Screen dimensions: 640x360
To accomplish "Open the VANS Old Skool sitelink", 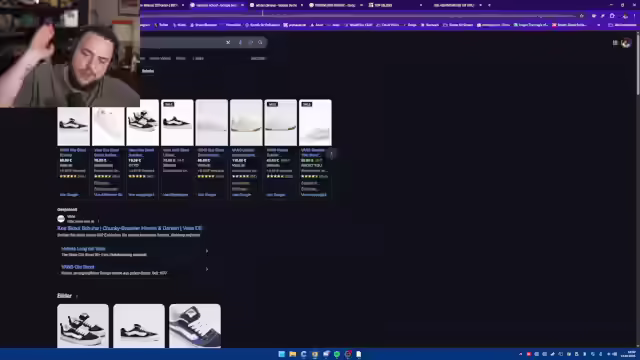I will click(78, 267).
